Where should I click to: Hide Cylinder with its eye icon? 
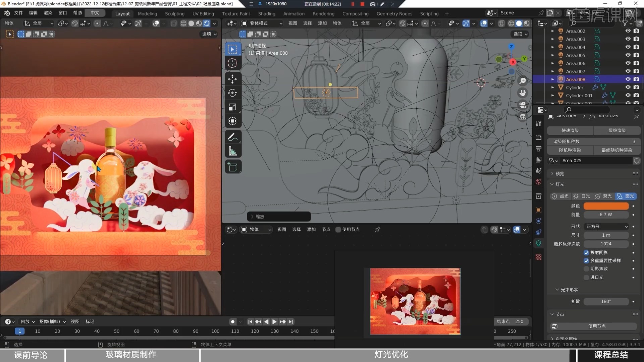[x=628, y=87]
